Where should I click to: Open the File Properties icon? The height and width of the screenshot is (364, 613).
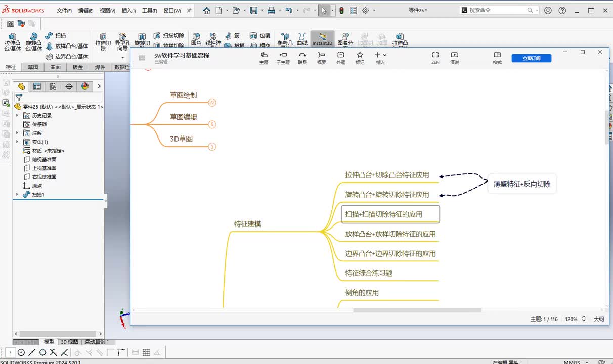353,10
